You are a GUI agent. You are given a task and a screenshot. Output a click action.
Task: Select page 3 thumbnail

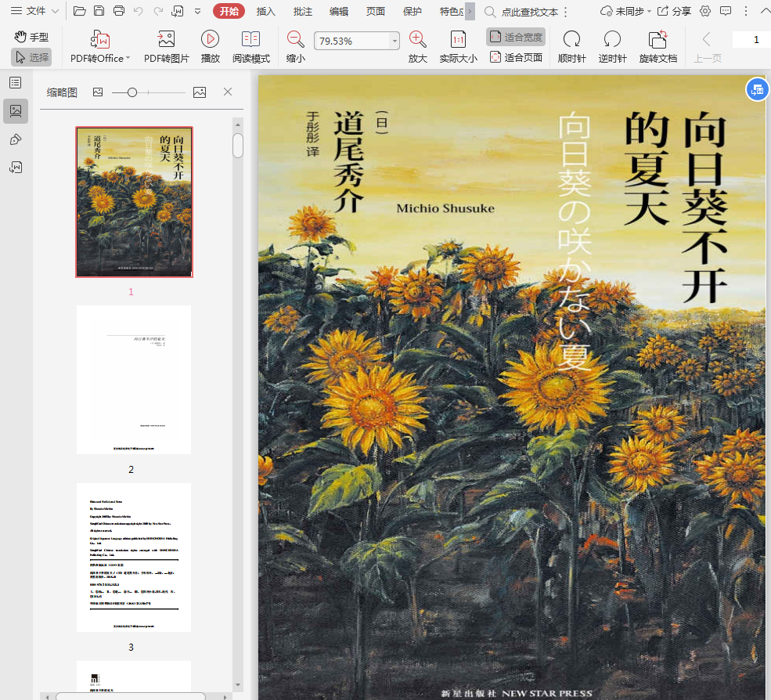pos(134,557)
